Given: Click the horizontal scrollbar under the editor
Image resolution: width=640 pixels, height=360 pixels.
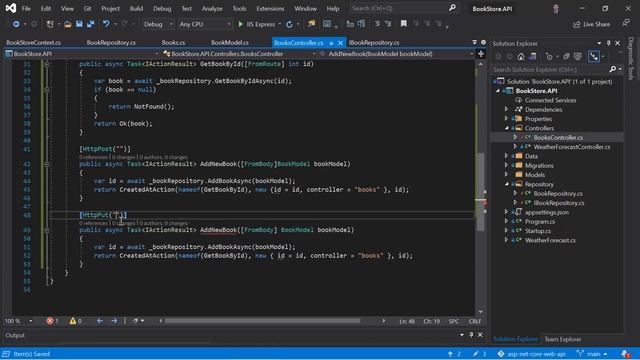Looking at the screenshot, I should click(262, 321).
